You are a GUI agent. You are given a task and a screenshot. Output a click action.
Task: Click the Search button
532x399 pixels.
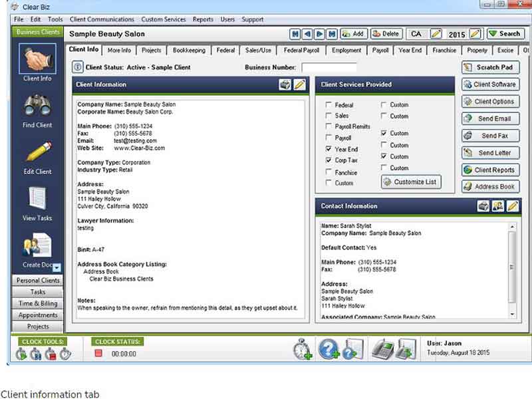[505, 34]
